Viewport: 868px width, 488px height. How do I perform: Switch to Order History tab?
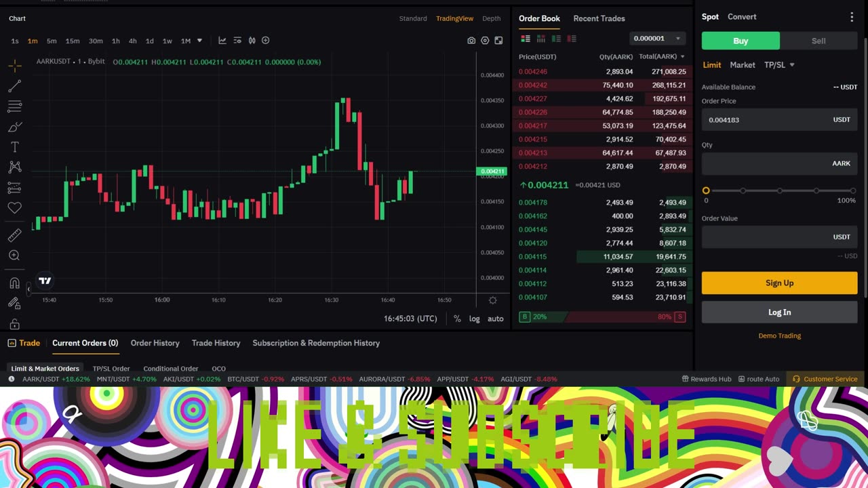pyautogui.click(x=155, y=343)
